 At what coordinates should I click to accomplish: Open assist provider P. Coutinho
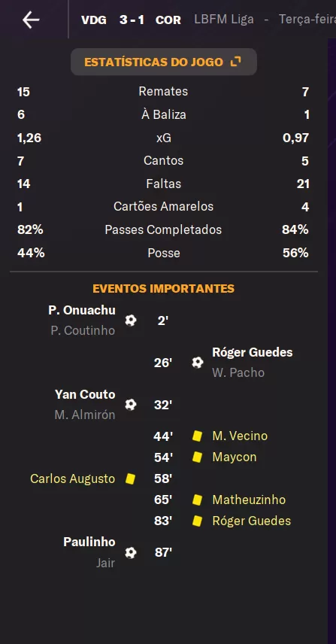[83, 331]
